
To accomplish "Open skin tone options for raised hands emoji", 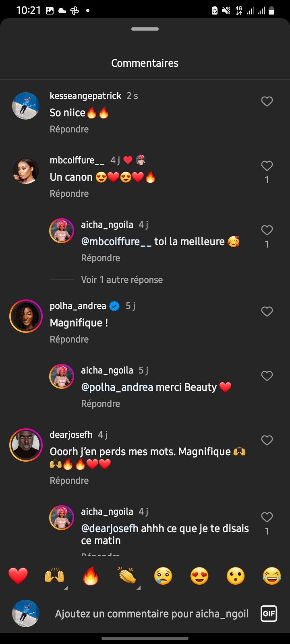I will (x=66, y=588).
